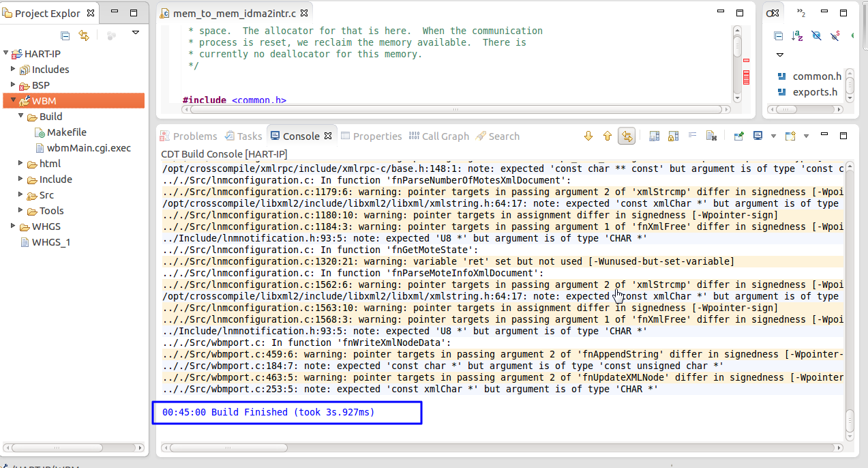868x468 pixels.
Task: Click the Console horizontal scrollbar
Action: pyautogui.click(x=503, y=448)
